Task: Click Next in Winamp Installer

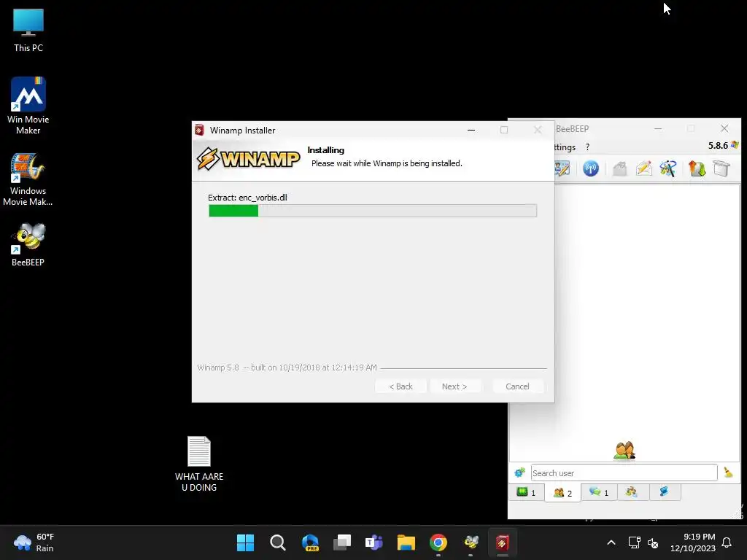Action: click(454, 386)
